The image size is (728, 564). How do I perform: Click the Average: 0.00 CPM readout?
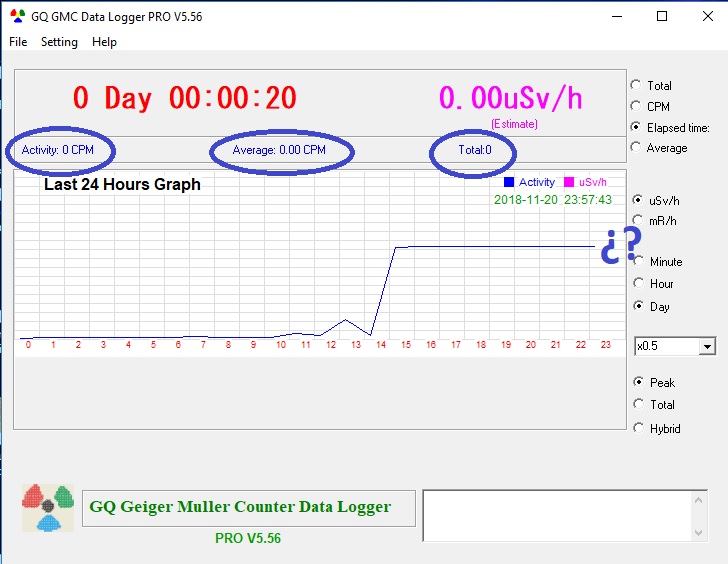pos(279,150)
